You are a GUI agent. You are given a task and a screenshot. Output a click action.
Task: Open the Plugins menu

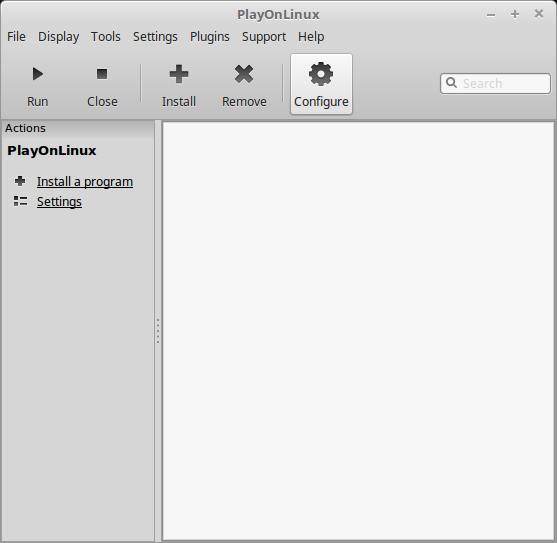[210, 37]
